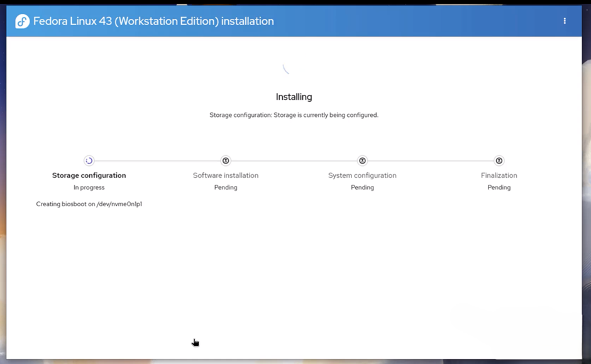Click the Pending status under Software installation
This screenshot has height=364, width=591.
tap(226, 187)
